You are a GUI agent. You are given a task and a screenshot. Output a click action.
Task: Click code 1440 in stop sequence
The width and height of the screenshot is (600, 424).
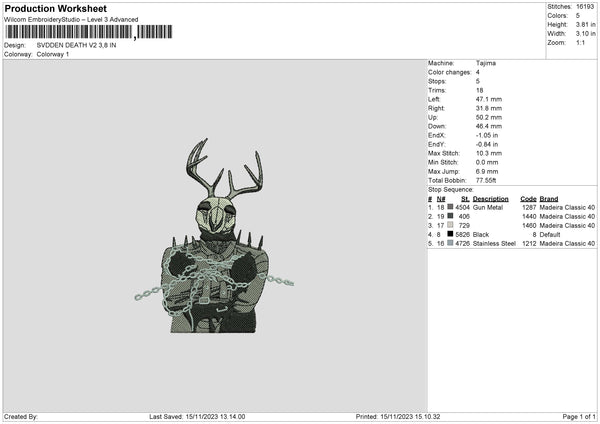(529, 217)
